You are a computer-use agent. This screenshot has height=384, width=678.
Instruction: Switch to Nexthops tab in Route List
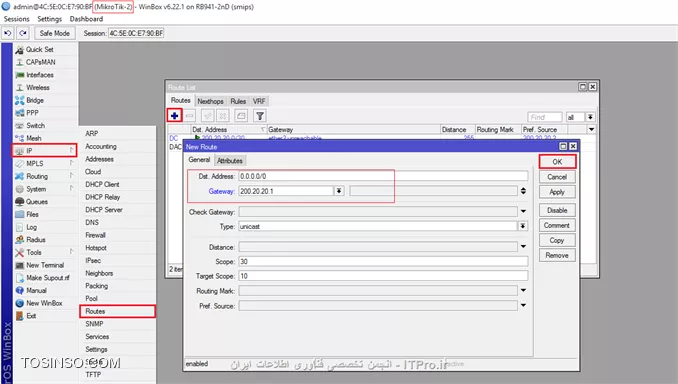pyautogui.click(x=210, y=101)
